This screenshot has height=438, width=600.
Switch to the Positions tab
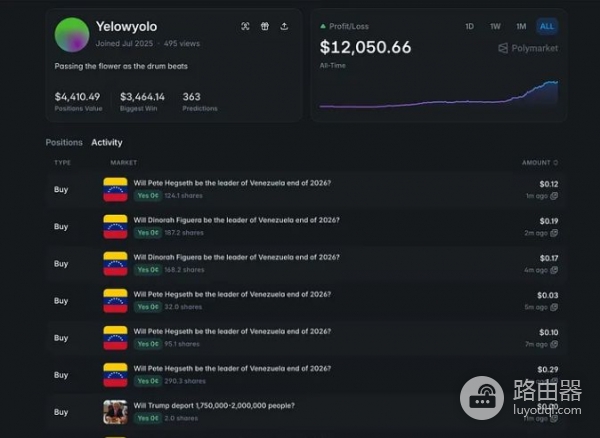pos(64,143)
